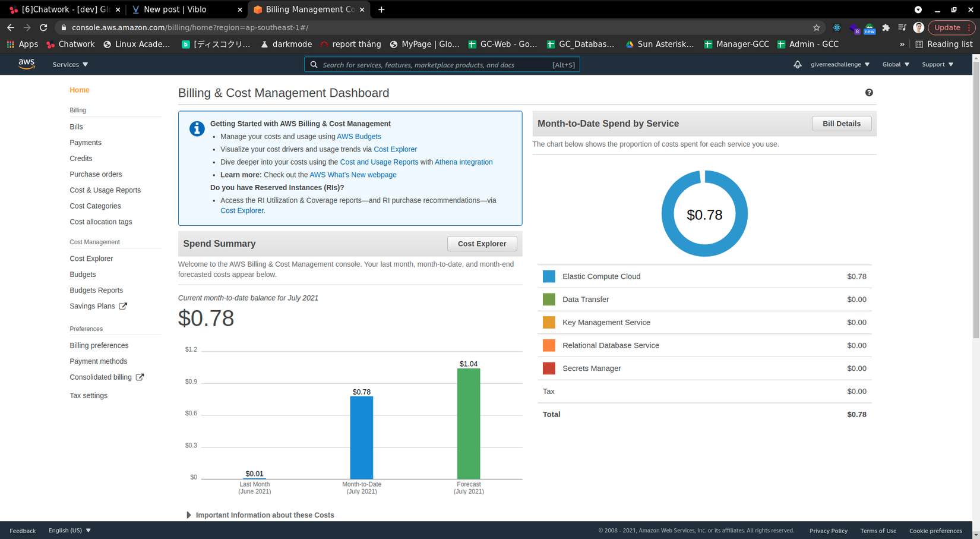Close the Viblo New post tab
980x539 pixels.
click(x=240, y=10)
